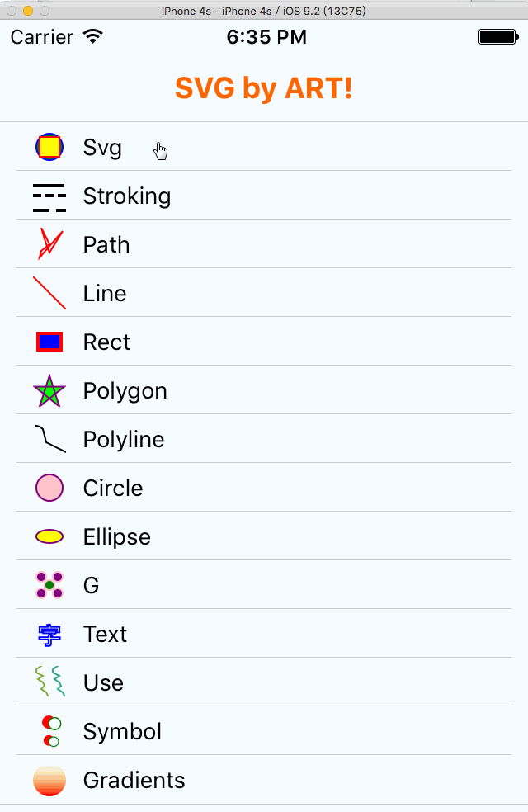This screenshot has height=812, width=528.
Task: Click the green star Polygon icon
Action: pos(49,391)
